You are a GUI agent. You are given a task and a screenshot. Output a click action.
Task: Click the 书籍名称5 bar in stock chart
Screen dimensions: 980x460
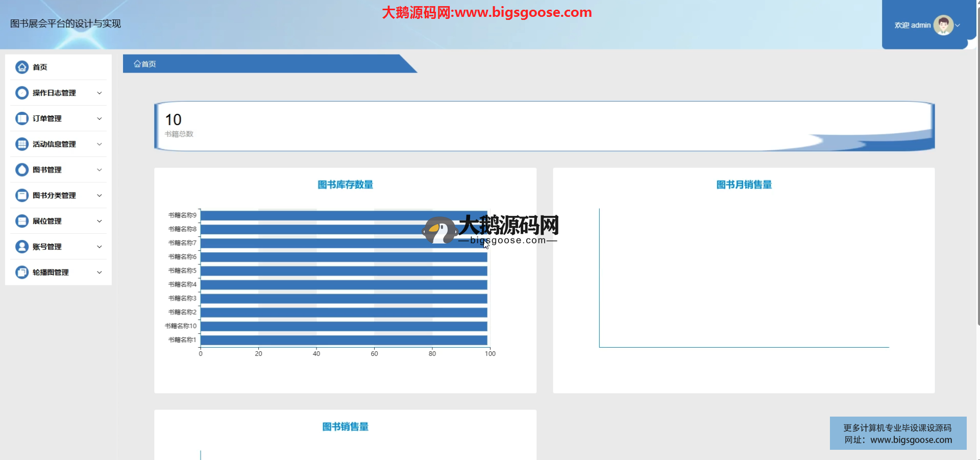[x=344, y=271]
